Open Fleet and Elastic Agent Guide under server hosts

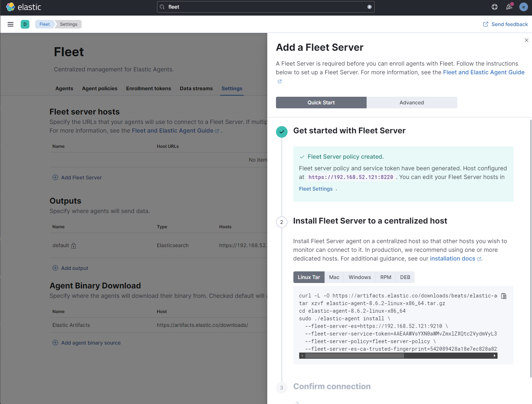[173, 131]
